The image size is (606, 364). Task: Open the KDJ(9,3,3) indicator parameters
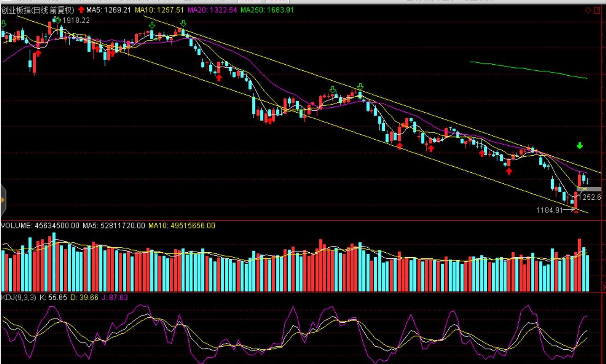[18, 298]
